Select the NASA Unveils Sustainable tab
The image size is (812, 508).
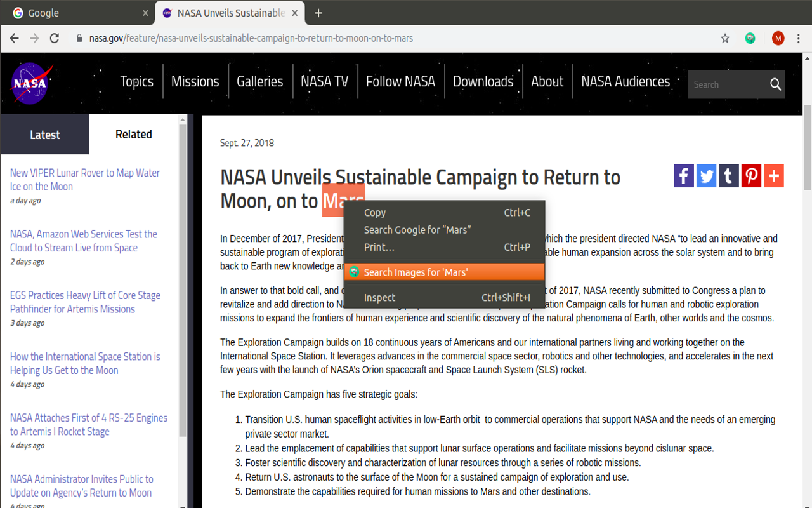230,13
